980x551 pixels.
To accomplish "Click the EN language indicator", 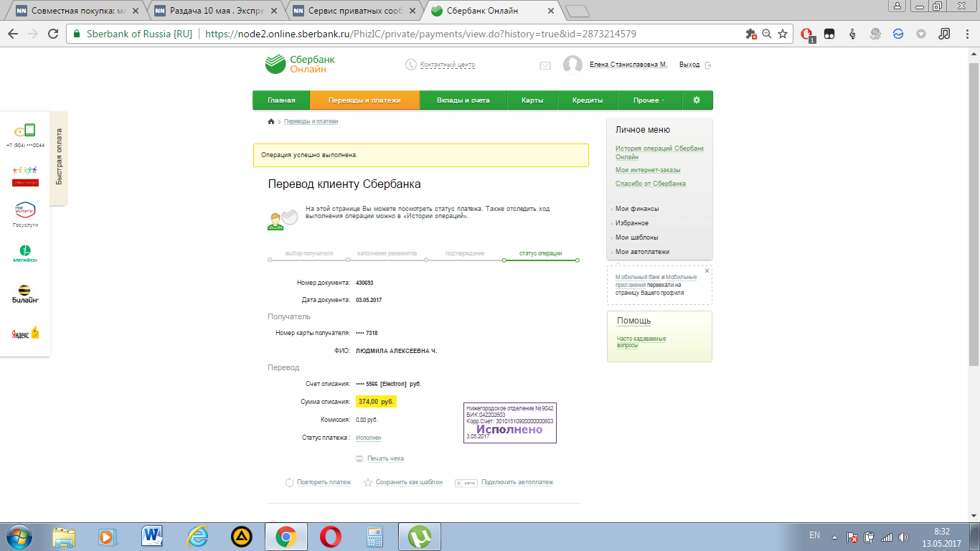I will [814, 535].
